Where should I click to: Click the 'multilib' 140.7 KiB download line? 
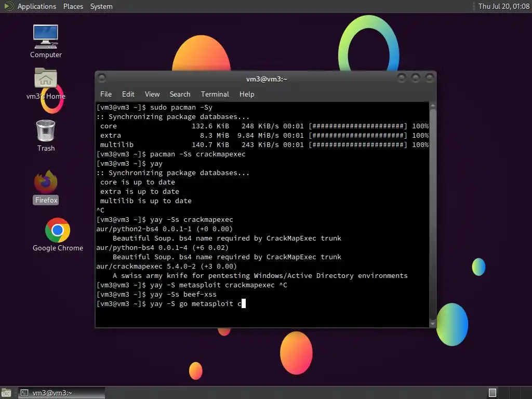pyautogui.click(x=262, y=145)
